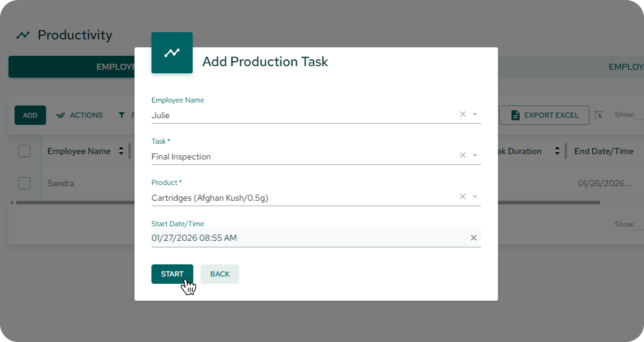Viewport: 644px width, 342px height.
Task: Click the EXPORT EXCEL button
Action: point(544,115)
